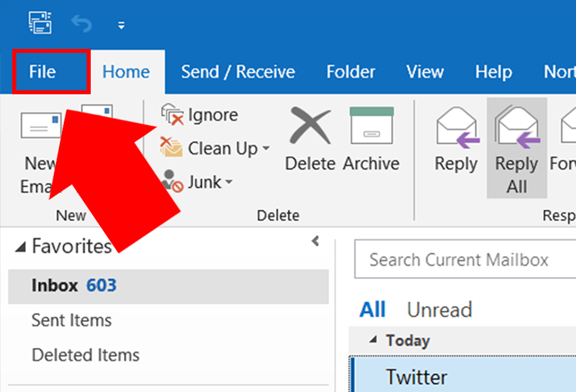Filter by Unread messages
The height and width of the screenshot is (392, 576).
tap(439, 310)
